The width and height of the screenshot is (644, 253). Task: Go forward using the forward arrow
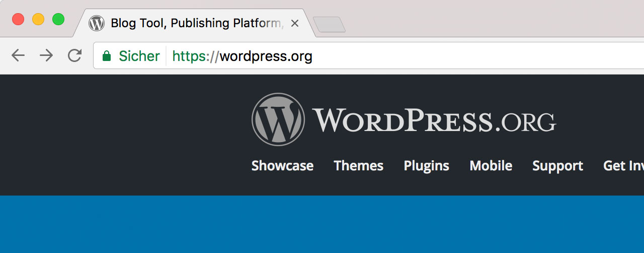[x=46, y=55]
